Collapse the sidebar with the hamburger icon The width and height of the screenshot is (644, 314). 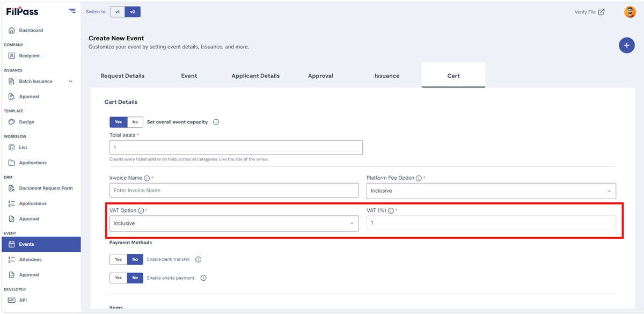(72, 11)
